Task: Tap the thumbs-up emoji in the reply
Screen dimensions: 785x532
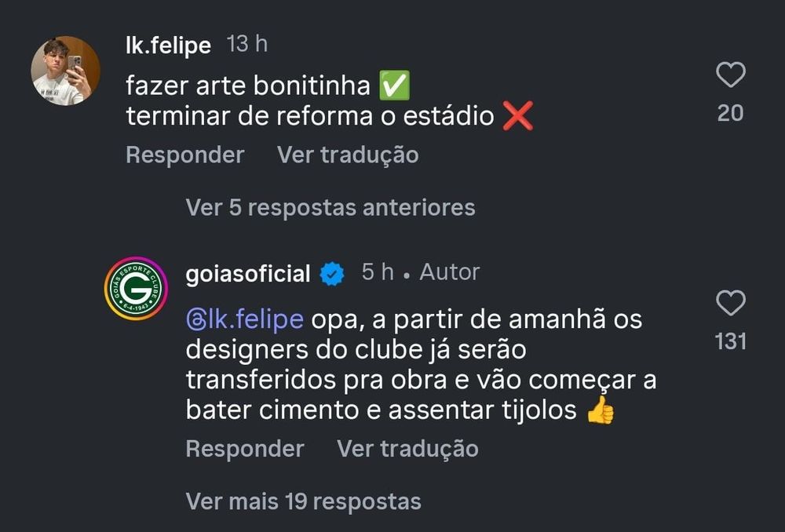Action: coord(601,410)
